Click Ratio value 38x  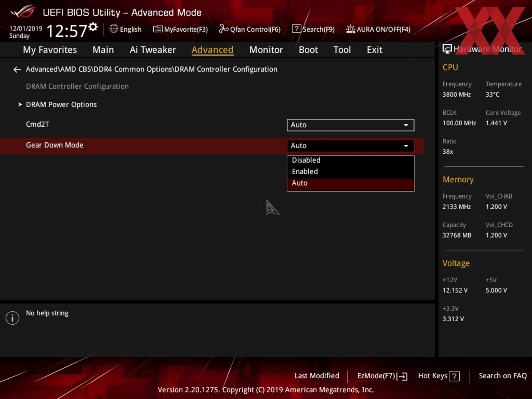448,151
